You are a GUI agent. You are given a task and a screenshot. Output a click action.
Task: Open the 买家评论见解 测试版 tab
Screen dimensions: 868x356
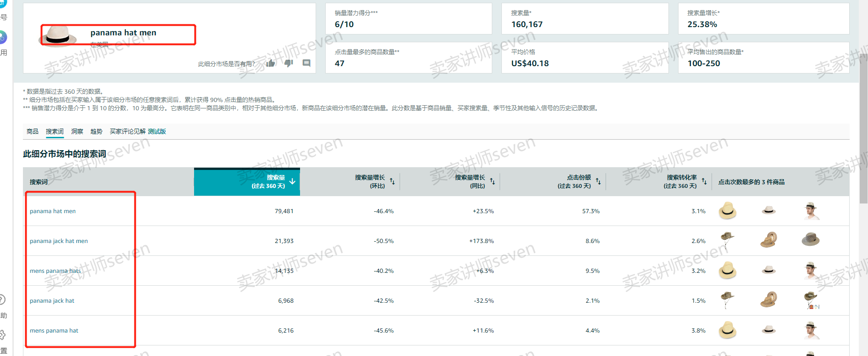click(x=138, y=131)
